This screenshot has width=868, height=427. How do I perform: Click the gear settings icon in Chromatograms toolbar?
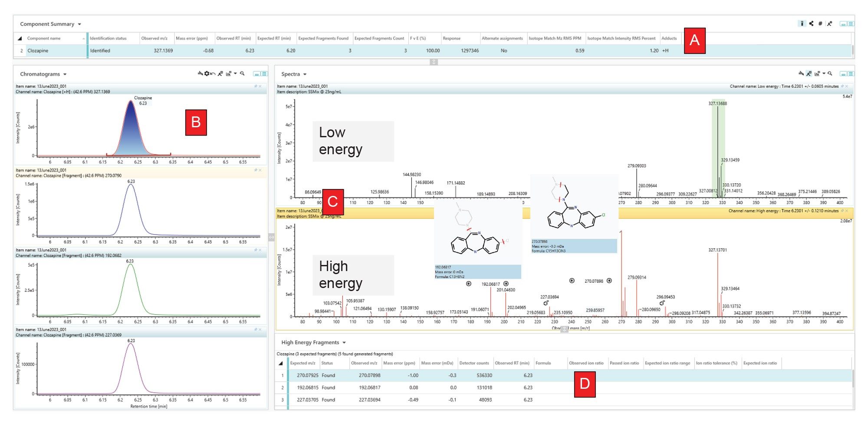207,74
